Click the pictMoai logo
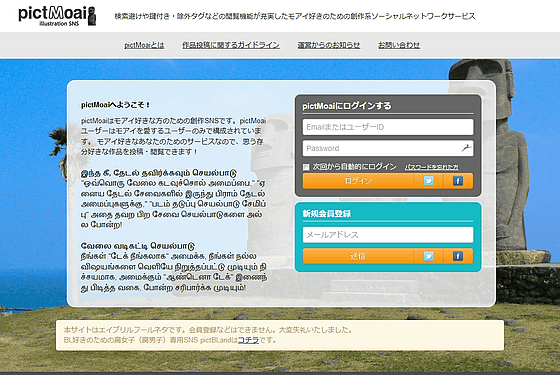560x375 pixels. tap(57, 16)
